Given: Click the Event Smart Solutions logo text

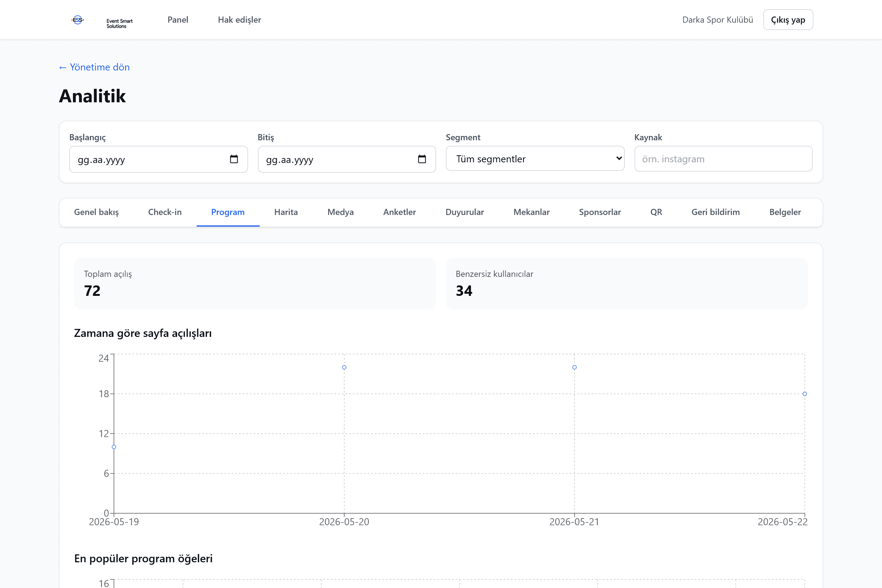Looking at the screenshot, I should (x=120, y=24).
